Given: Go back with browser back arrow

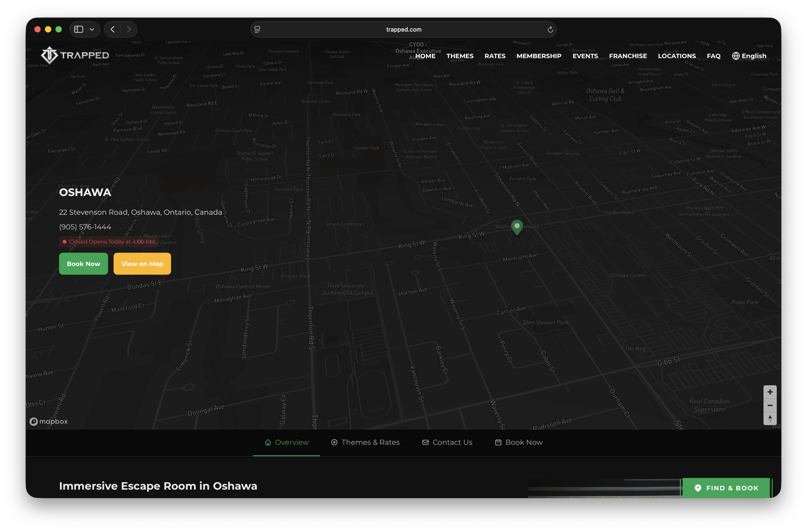Looking at the screenshot, I should point(113,30).
